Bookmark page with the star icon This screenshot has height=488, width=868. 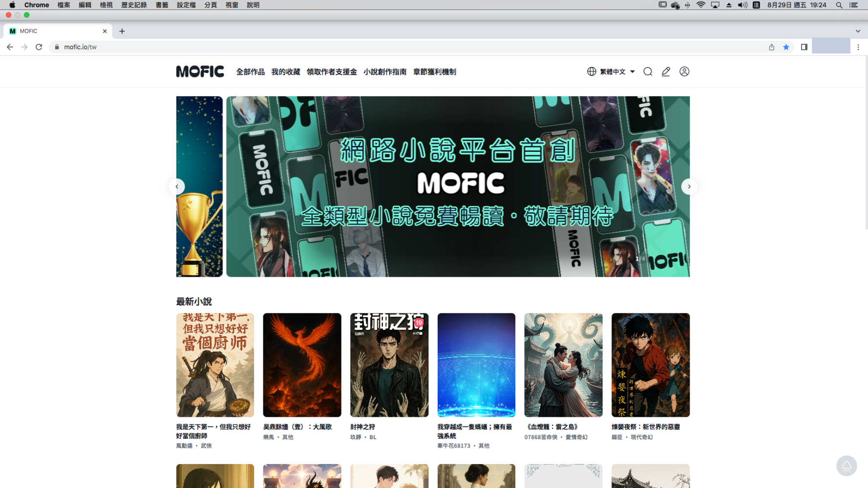point(786,47)
